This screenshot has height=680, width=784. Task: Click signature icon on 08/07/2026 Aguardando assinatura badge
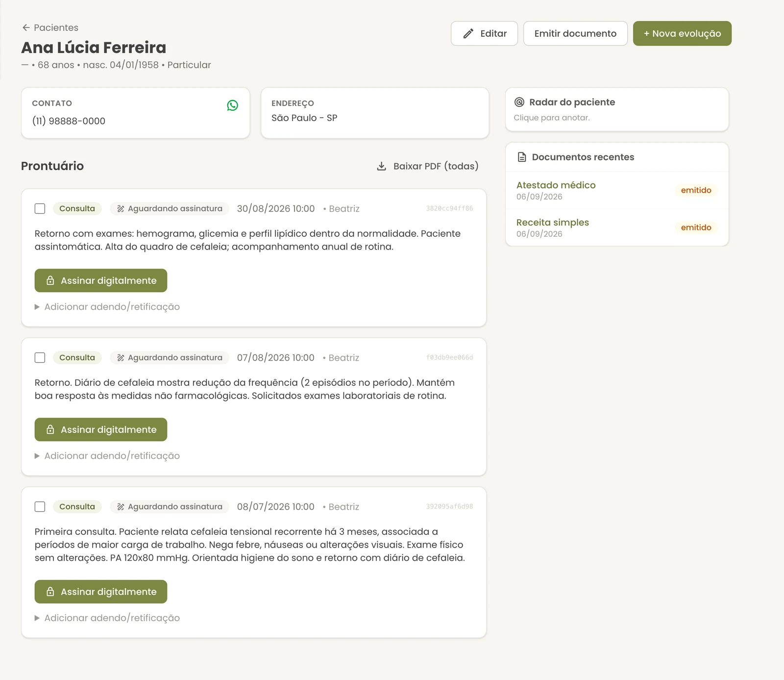[x=121, y=507]
